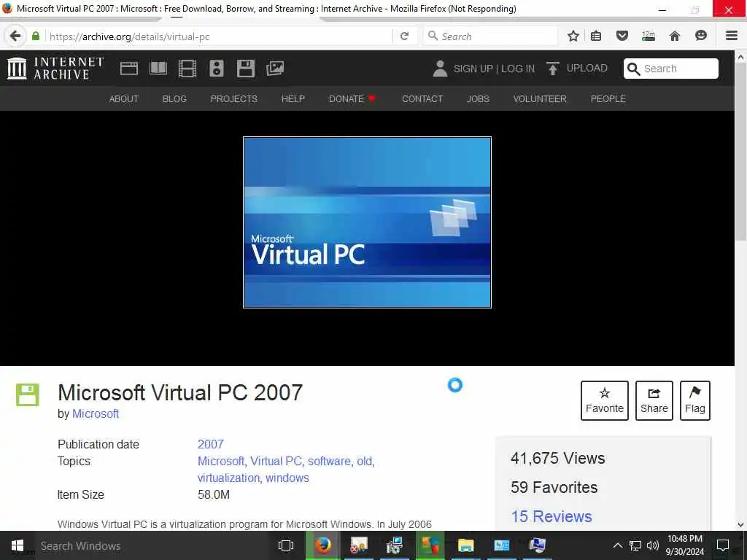Click the upload arrow icon
The image size is (747, 560).
coord(553,69)
